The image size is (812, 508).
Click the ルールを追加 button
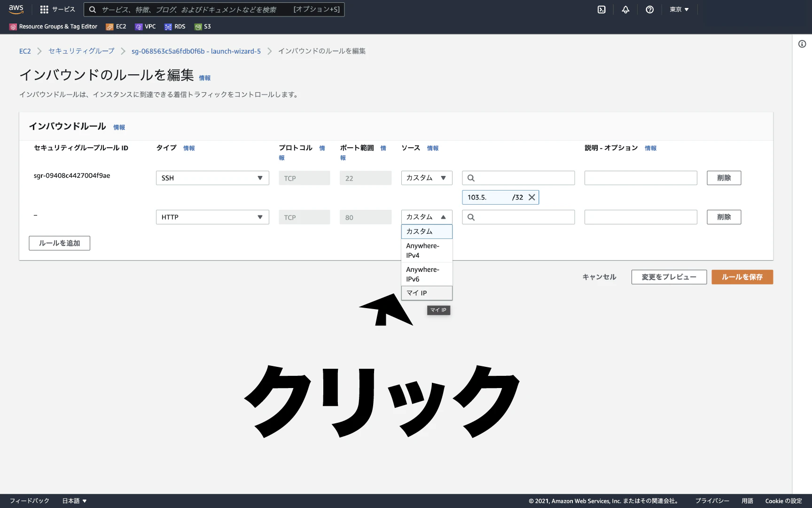coord(59,243)
